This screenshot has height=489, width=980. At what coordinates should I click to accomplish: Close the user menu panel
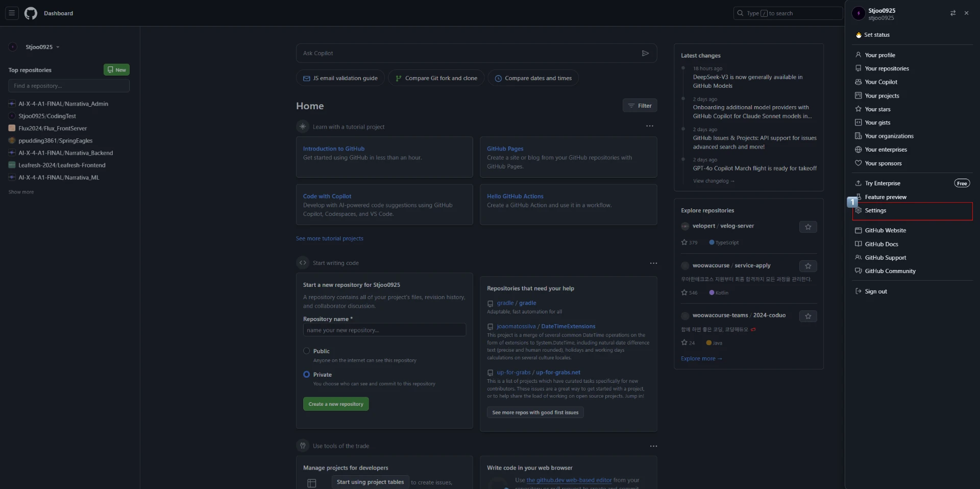click(966, 13)
